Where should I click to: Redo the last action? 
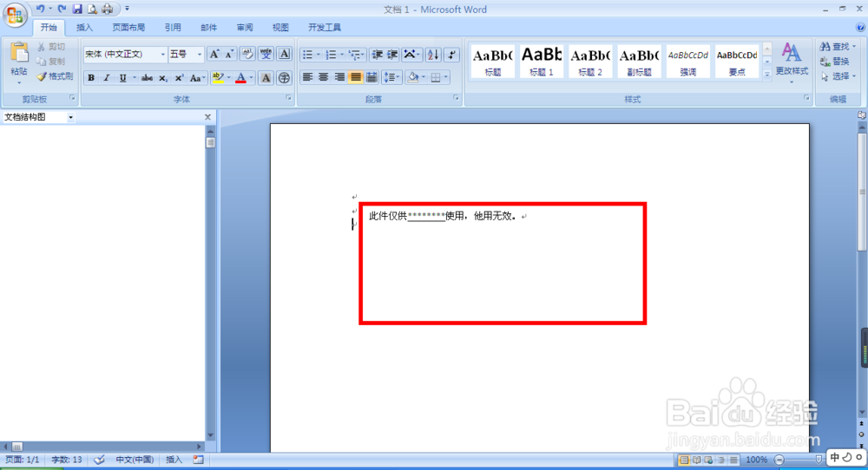(x=62, y=9)
